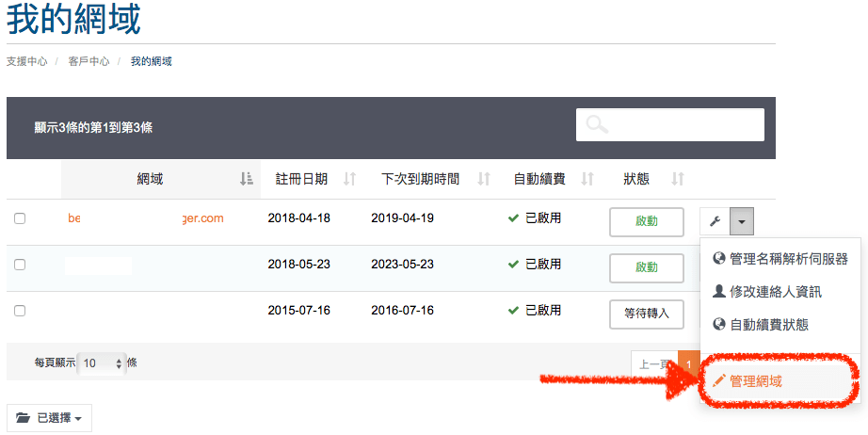Viewport: 868px width, 435px height.
Task: Sort by 自動續費 column arrows
Action: pyautogui.click(x=587, y=179)
